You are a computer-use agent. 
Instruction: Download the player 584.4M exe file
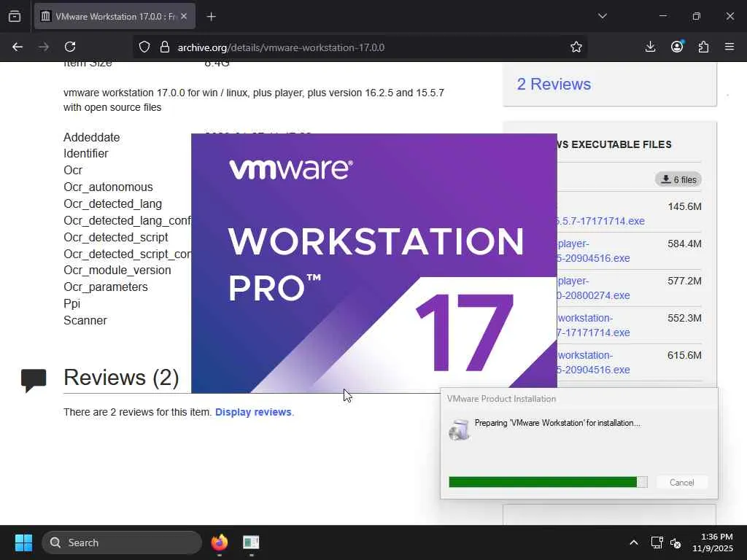click(594, 251)
